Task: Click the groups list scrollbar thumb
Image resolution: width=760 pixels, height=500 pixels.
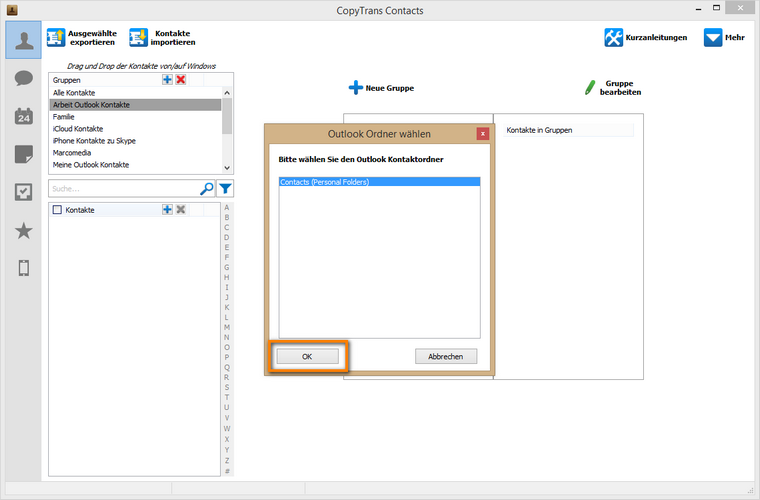Action: point(227,116)
